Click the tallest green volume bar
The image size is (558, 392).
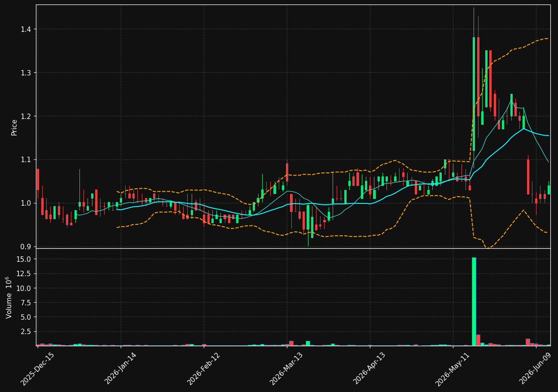[x=474, y=301]
